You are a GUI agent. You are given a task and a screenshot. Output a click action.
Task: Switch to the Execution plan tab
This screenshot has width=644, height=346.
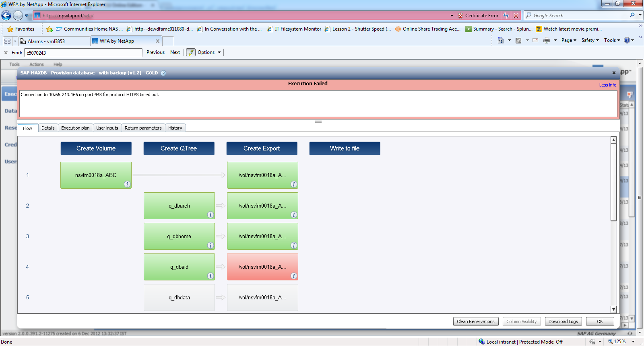pyautogui.click(x=75, y=128)
